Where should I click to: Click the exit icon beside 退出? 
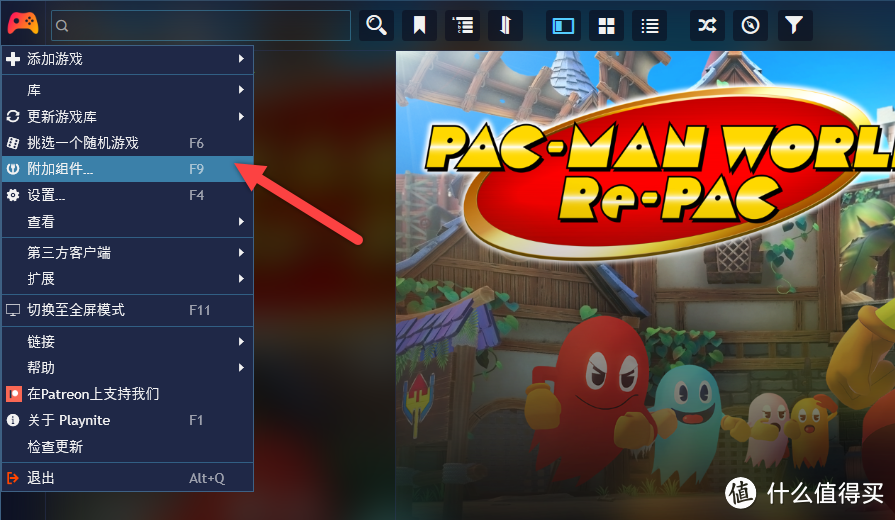click(x=13, y=478)
